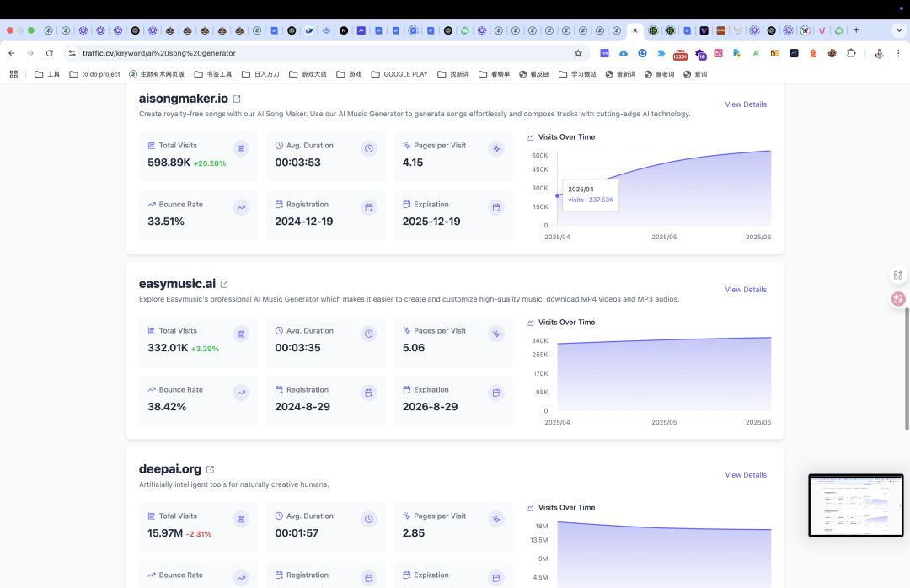The width and height of the screenshot is (910, 588).
Task: Open the 看榜单 bookmarks folder
Action: click(x=494, y=74)
